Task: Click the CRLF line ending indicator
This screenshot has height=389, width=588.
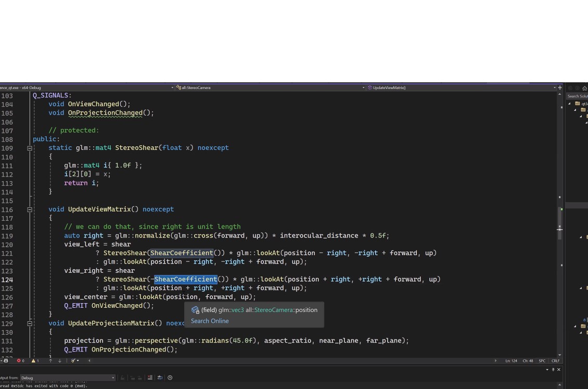Action: click(x=555, y=360)
